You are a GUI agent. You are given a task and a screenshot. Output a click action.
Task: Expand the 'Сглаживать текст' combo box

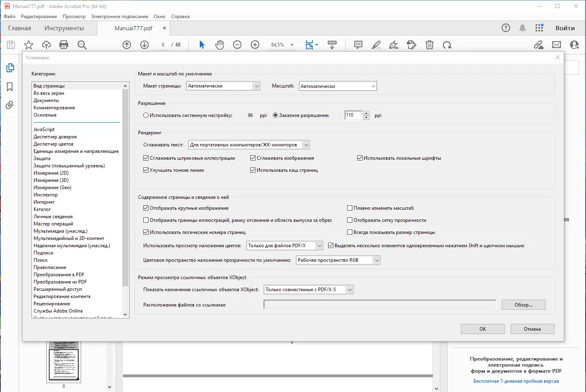(x=249, y=145)
